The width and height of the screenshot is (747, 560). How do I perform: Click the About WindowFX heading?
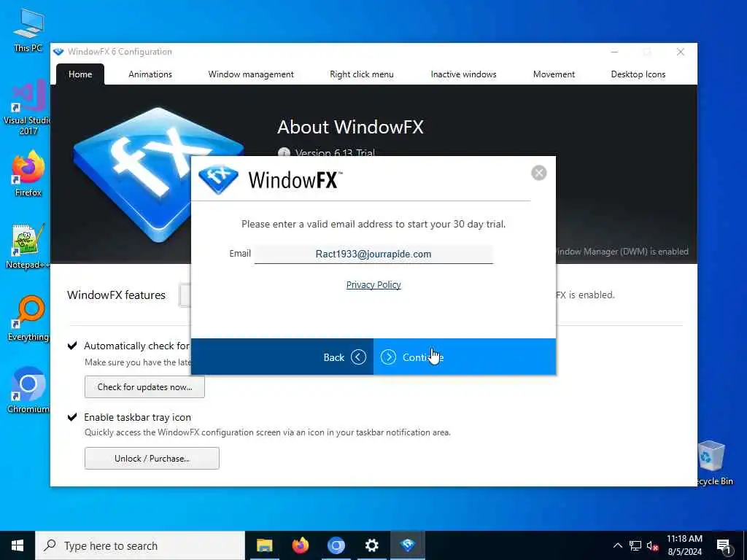(x=350, y=127)
